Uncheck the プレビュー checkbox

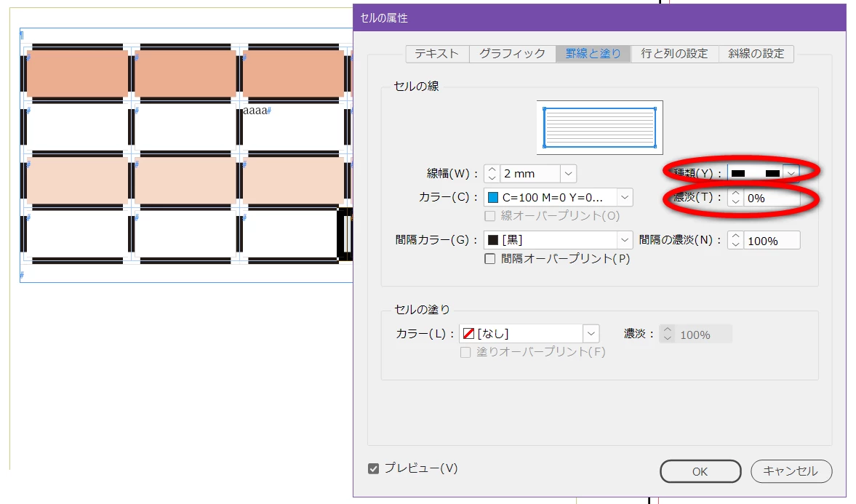coord(373,468)
